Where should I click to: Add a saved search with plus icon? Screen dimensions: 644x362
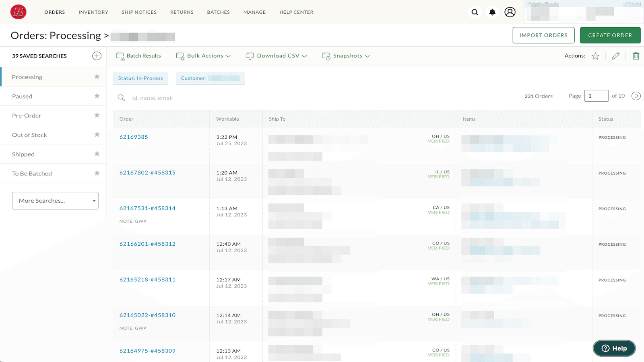(97, 56)
